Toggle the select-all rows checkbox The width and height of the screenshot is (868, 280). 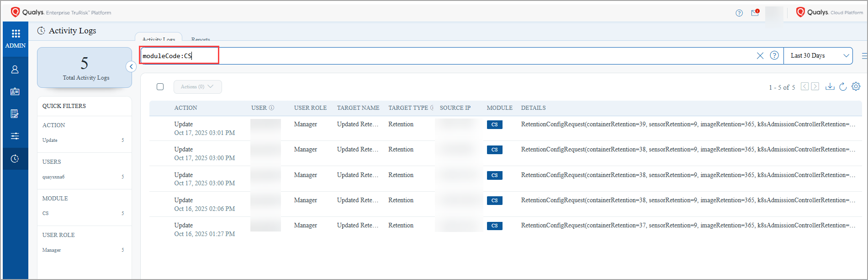pos(160,87)
